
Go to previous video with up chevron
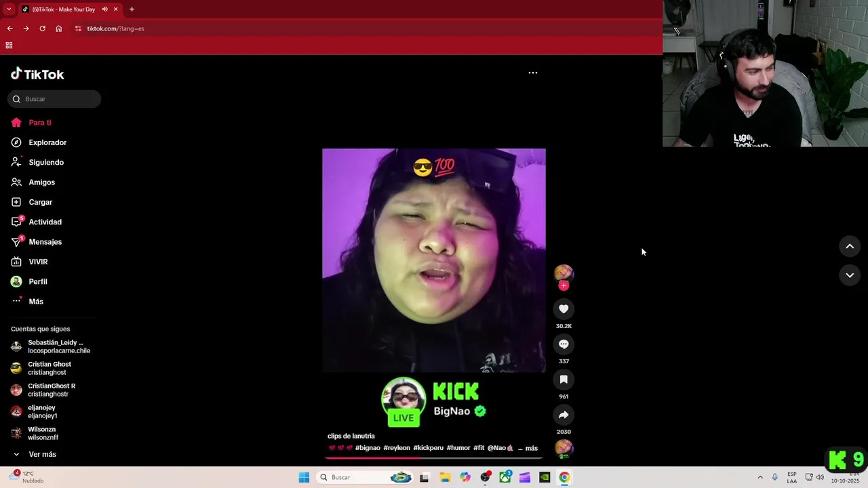coord(850,246)
